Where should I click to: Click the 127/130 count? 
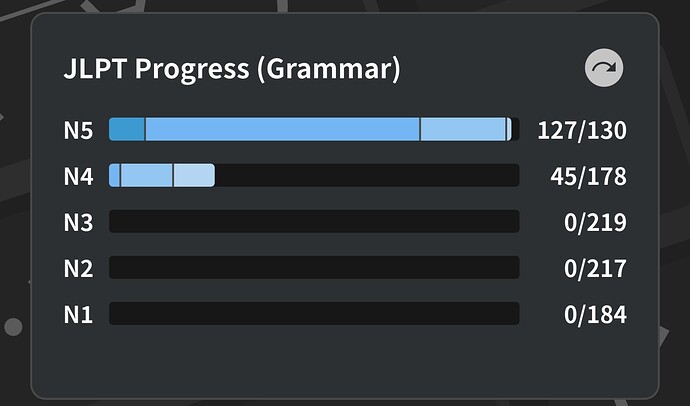click(581, 130)
